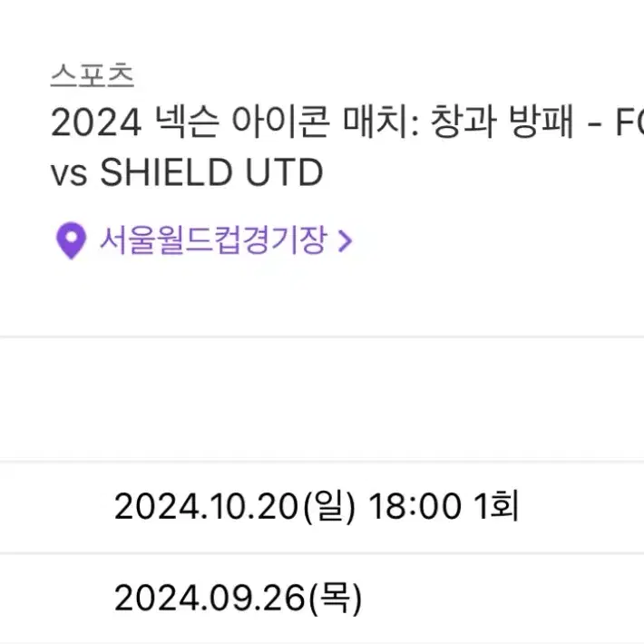Click the 1회 round label
This screenshot has width=644, height=644.
[496, 506]
